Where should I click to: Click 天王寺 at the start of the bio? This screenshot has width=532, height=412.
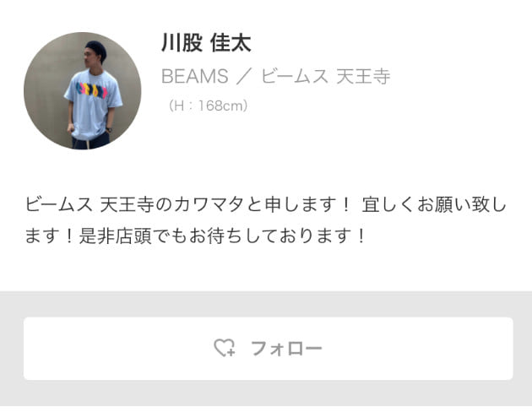128,204
